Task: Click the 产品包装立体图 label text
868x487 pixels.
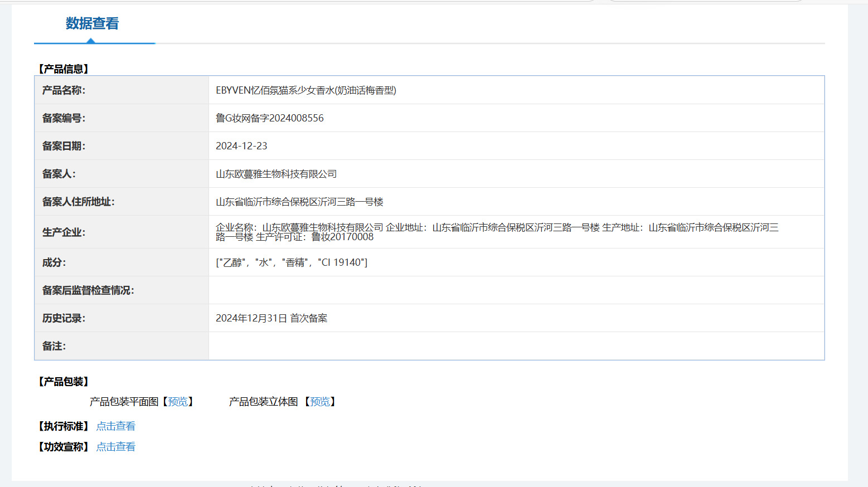Action: [x=263, y=402]
